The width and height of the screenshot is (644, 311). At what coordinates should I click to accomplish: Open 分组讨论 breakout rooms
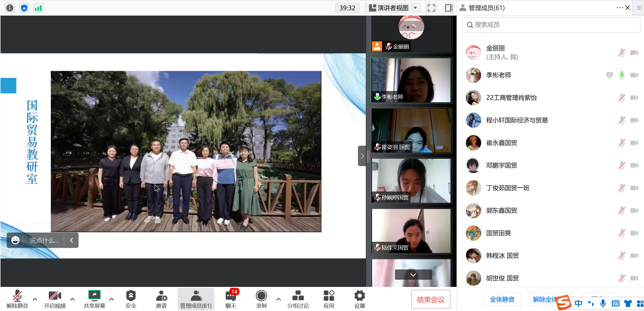298,299
